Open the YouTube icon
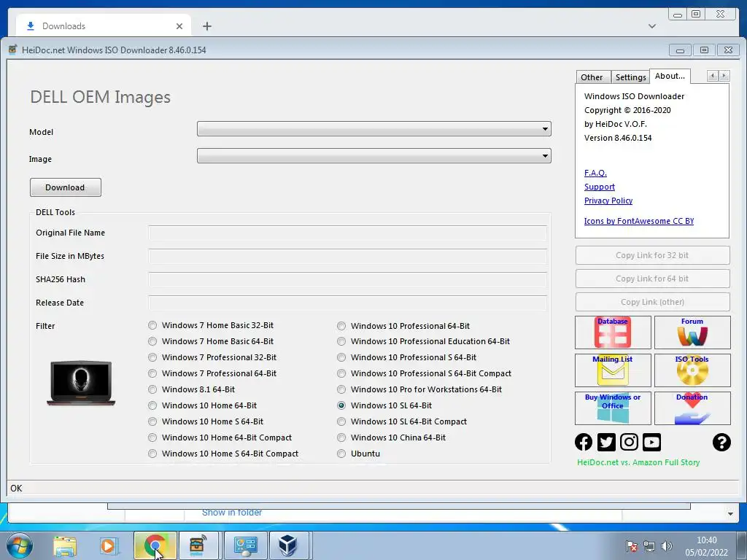This screenshot has width=747, height=560. click(651, 442)
